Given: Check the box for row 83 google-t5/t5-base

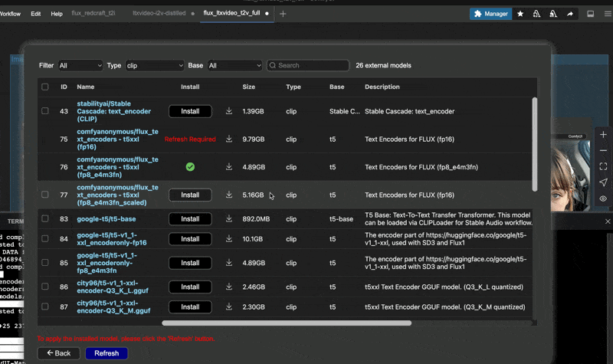Looking at the screenshot, I should (x=45, y=219).
